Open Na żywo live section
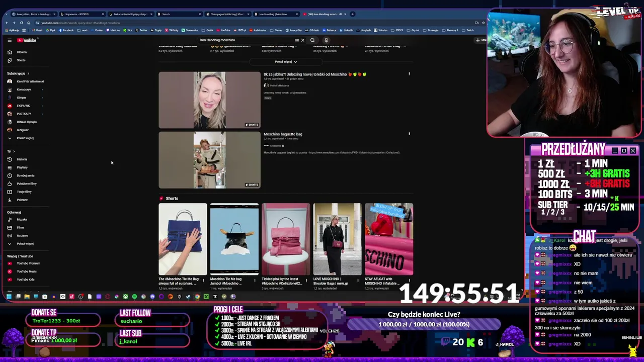The width and height of the screenshot is (644, 362). click(18, 235)
